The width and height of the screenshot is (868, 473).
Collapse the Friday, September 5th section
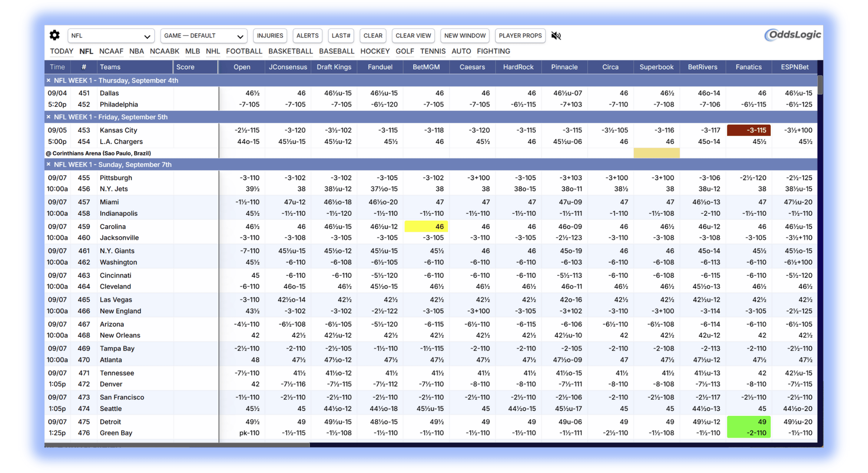click(48, 117)
